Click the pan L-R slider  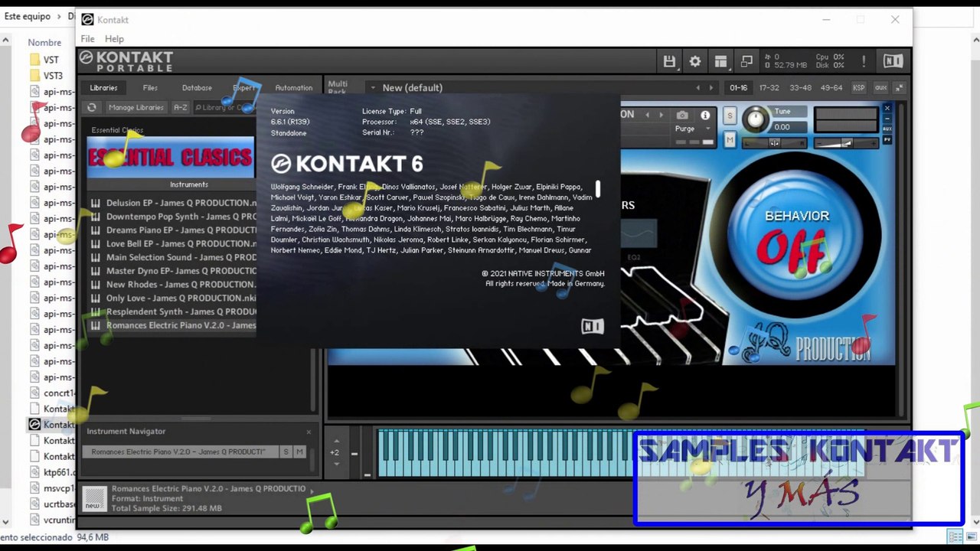pyautogui.click(x=773, y=143)
